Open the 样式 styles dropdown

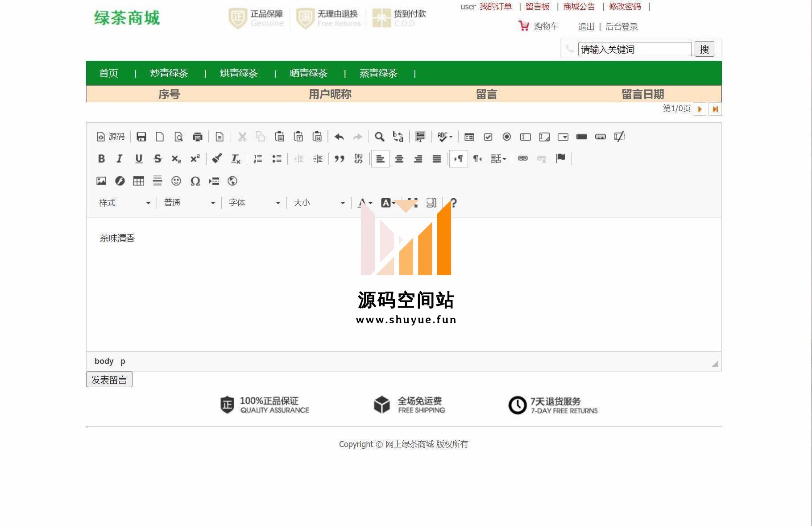click(x=124, y=203)
